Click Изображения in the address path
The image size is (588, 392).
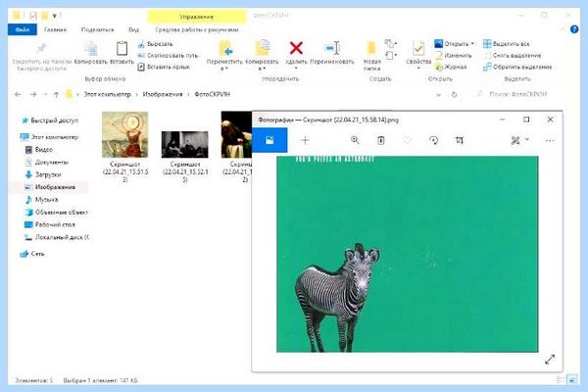point(163,94)
